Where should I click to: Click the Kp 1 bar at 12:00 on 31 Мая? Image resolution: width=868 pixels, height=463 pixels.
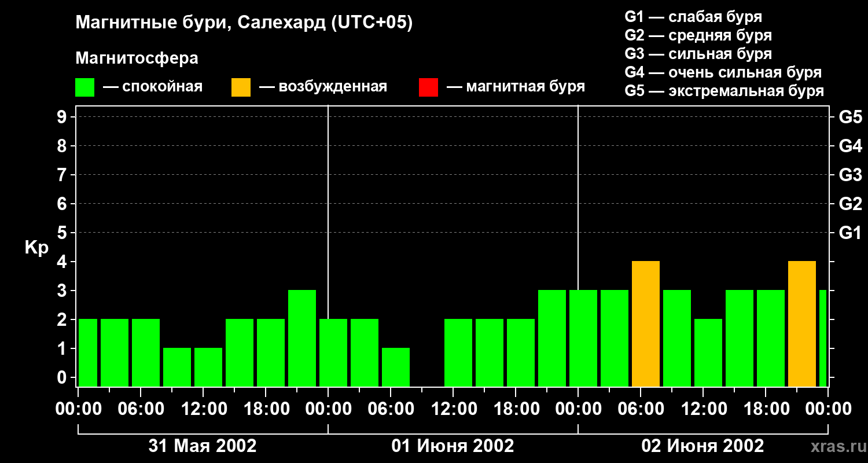(208, 368)
